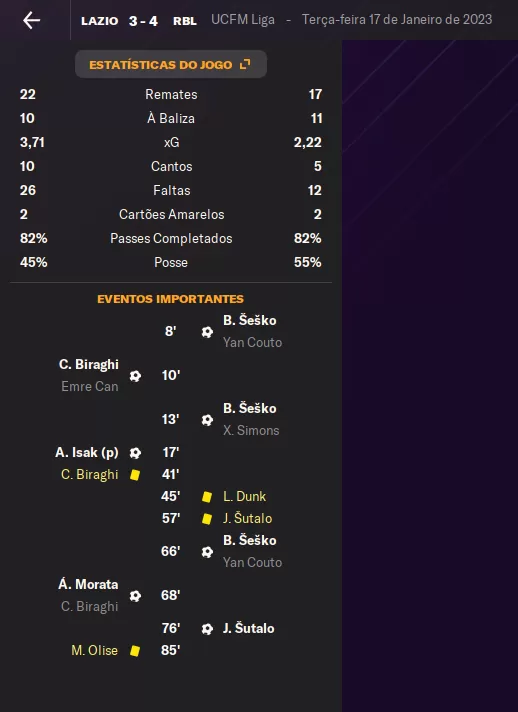The image size is (518, 712).
Task: Click yellow card icon for M. Olise
Action: click(135, 651)
